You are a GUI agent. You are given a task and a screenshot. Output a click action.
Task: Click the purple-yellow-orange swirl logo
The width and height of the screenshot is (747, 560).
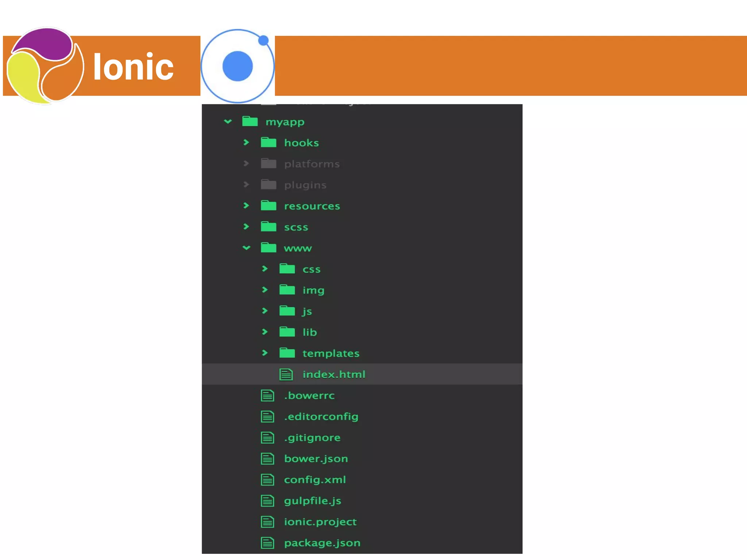[x=45, y=66]
